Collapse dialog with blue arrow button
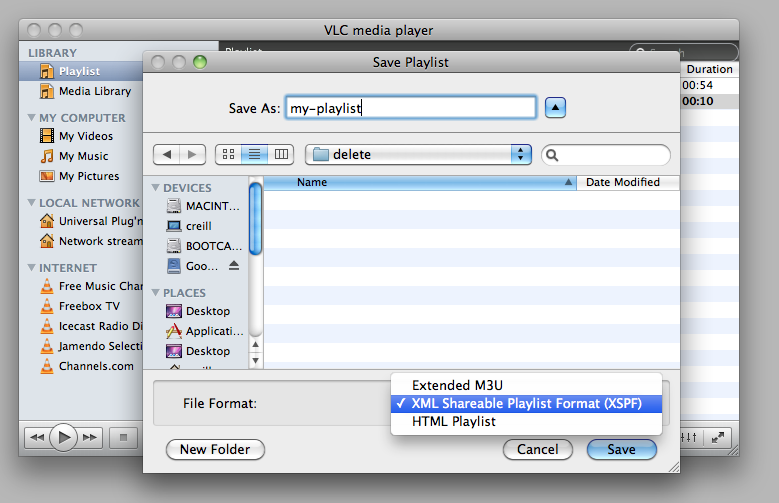The width and height of the screenshot is (779, 503). 555,107
